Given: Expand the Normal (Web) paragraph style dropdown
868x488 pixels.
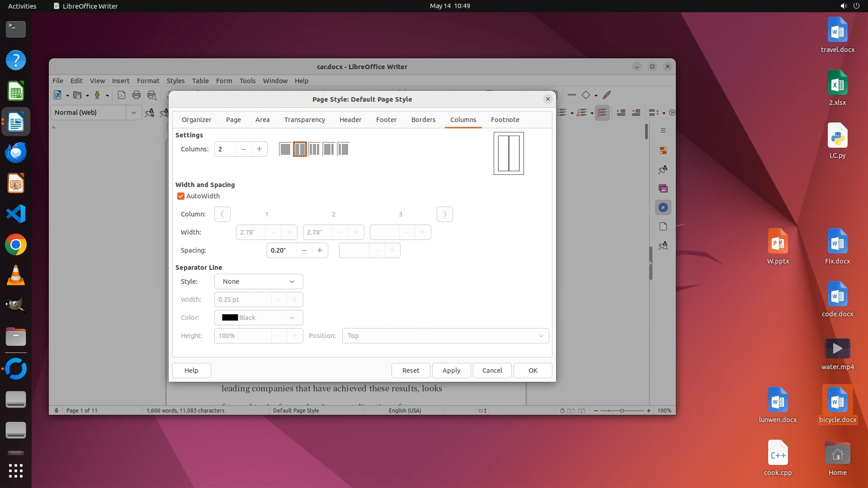Looking at the screenshot, I should point(133,113).
